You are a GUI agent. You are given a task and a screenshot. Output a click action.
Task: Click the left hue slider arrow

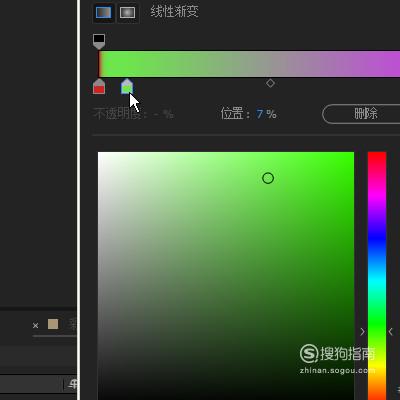(362, 331)
